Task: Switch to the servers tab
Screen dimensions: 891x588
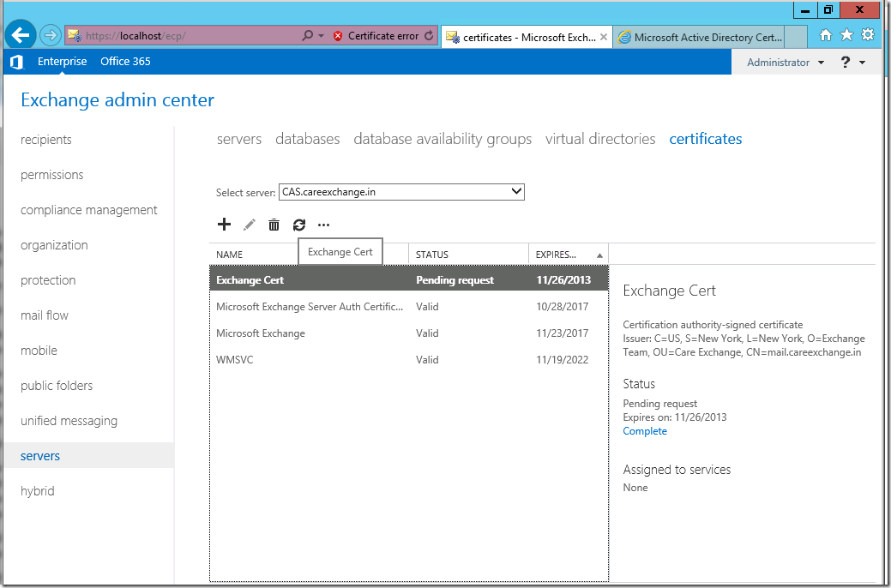Action: pyautogui.click(x=239, y=139)
